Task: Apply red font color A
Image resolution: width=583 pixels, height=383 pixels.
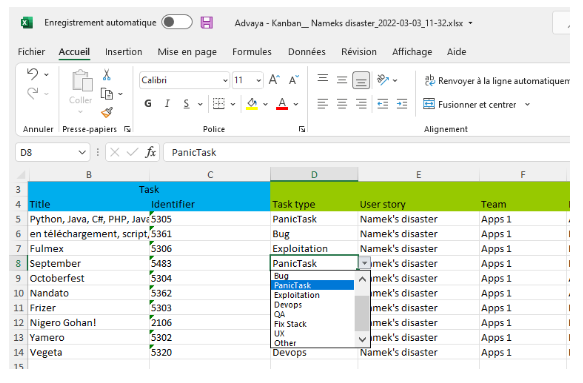Action: [x=282, y=104]
